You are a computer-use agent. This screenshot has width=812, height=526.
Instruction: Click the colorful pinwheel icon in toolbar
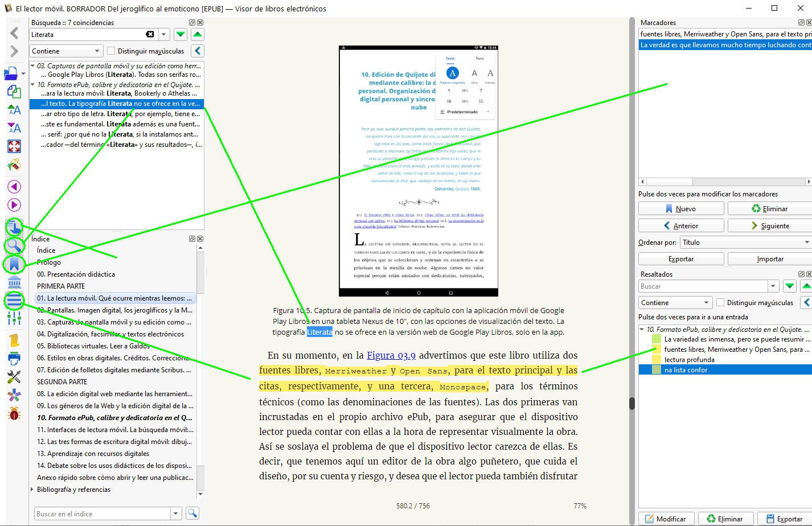[14, 396]
